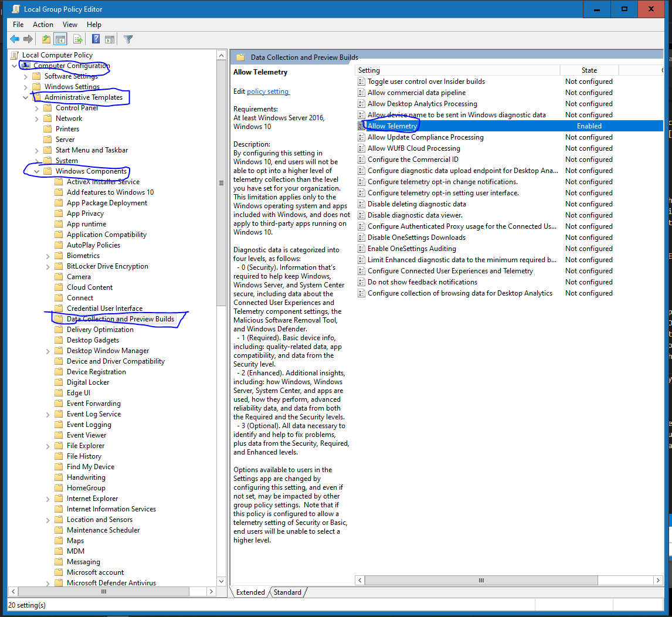Click the Camera folder icon
Viewport: 672px width, 617px height.
coord(59,277)
